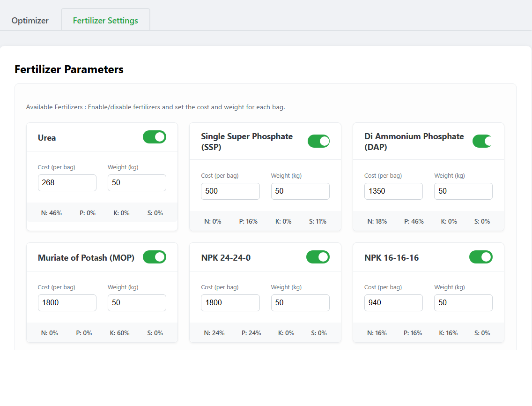Click Urea weight input field
This screenshot has height=406, width=532.
coord(137,183)
